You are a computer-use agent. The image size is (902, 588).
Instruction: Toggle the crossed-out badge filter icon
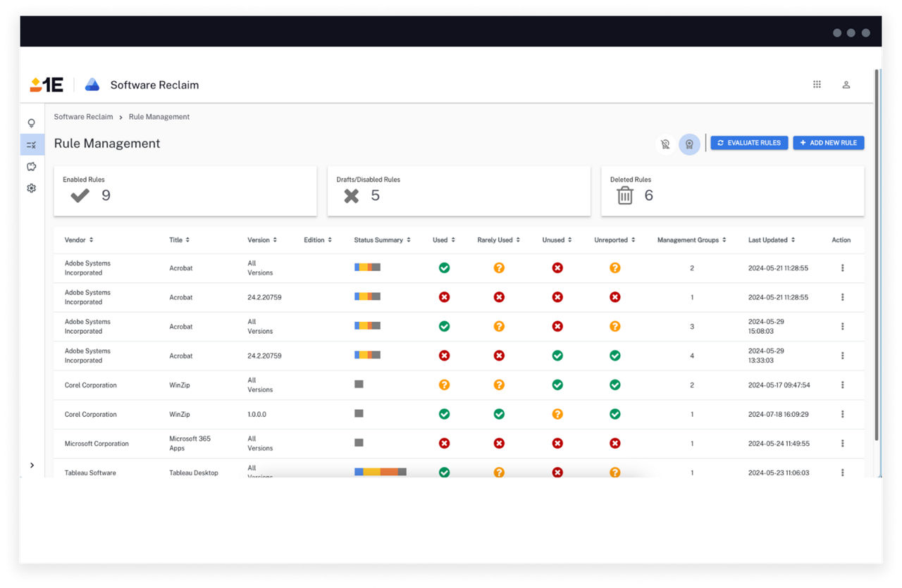[665, 144]
